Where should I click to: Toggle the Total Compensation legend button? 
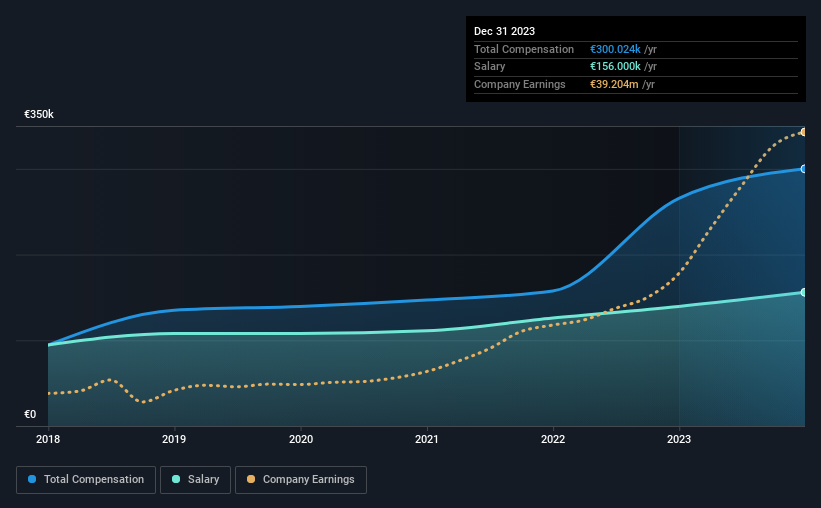point(86,480)
